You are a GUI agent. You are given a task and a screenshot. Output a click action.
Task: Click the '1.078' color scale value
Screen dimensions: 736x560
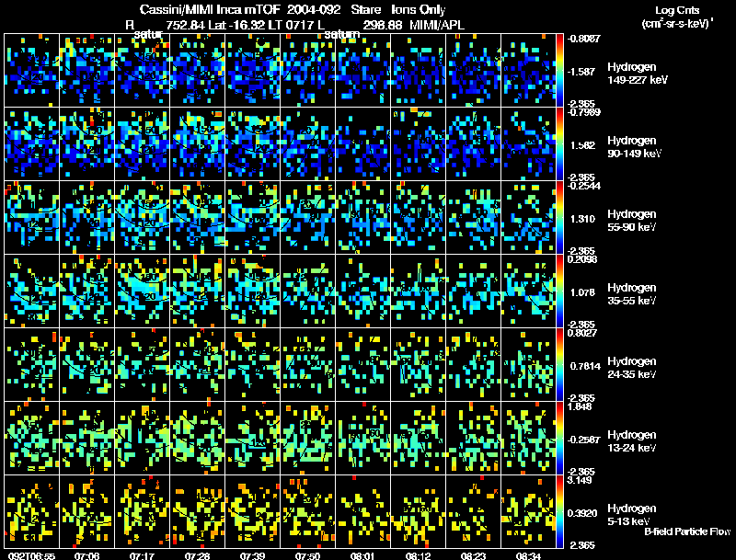tap(581, 292)
